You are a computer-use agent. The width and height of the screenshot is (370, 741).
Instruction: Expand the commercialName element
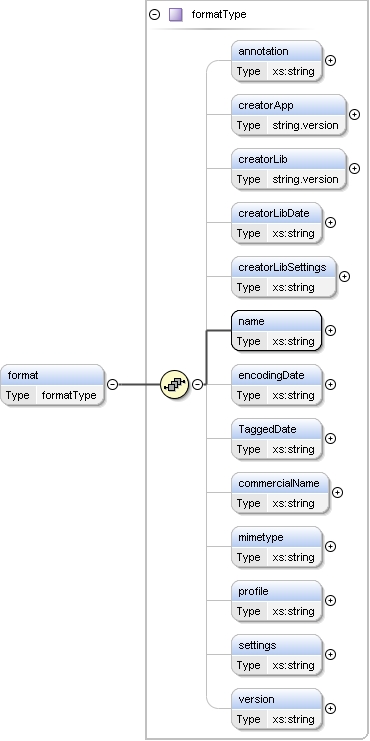[x=337, y=492]
